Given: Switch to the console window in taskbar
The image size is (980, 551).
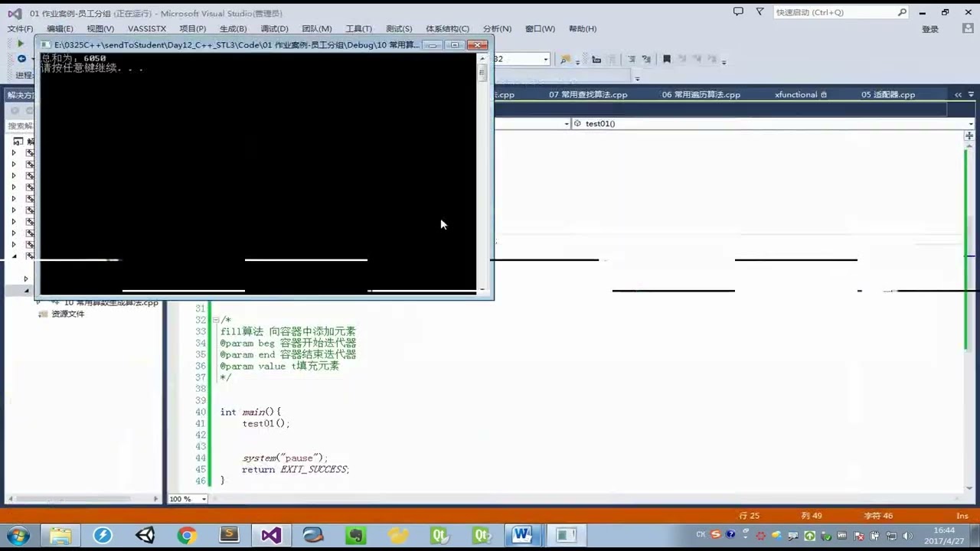Looking at the screenshot, I should pyautogui.click(x=565, y=535).
